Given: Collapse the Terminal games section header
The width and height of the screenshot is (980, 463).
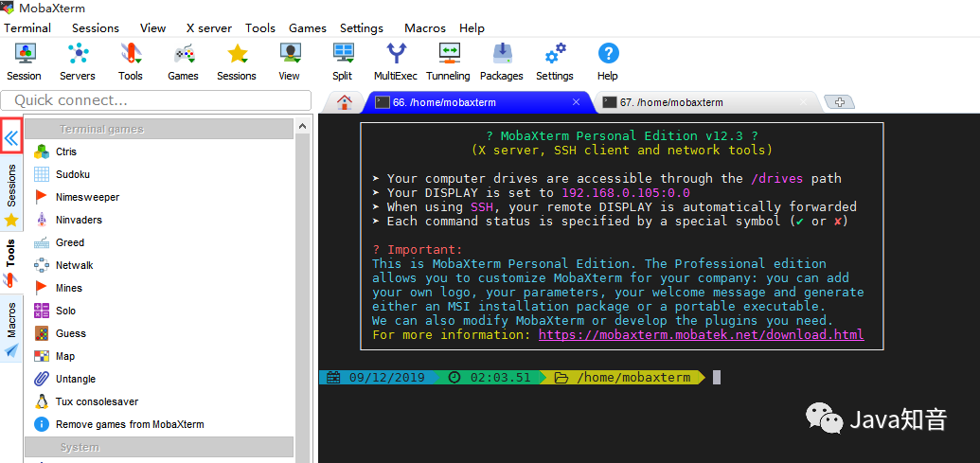Looking at the screenshot, I should tap(159, 130).
